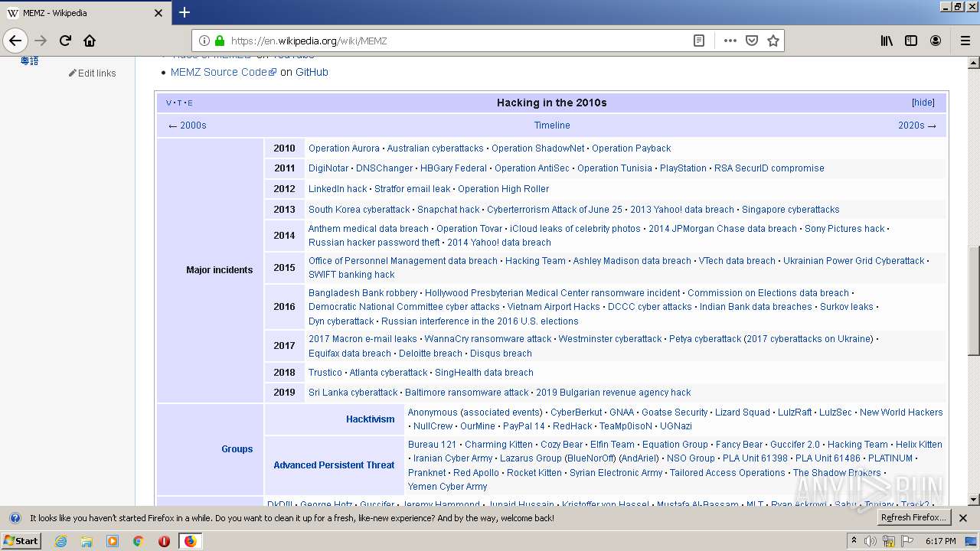980x551 pixels.
Task: Click the V (view template) link
Action: [168, 103]
